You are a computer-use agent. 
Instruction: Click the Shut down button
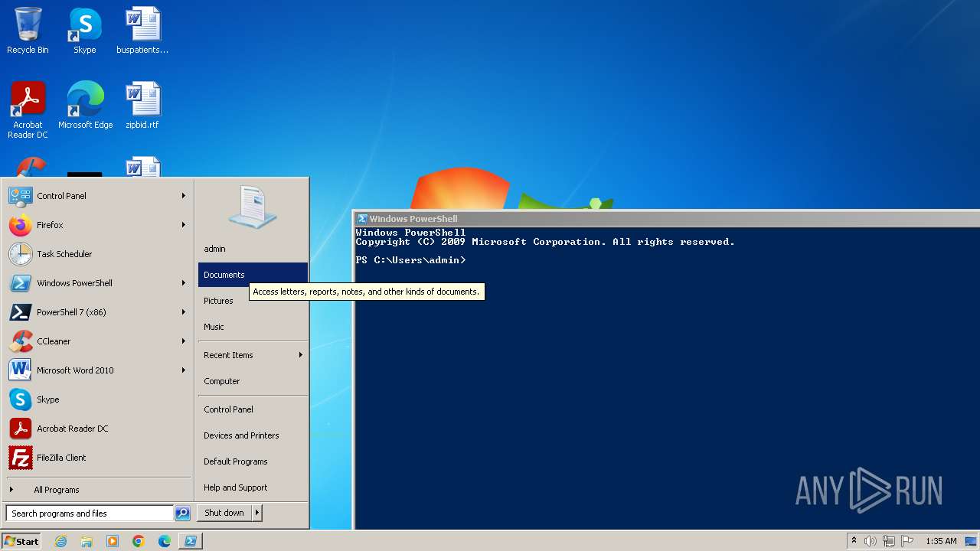pyautogui.click(x=224, y=513)
